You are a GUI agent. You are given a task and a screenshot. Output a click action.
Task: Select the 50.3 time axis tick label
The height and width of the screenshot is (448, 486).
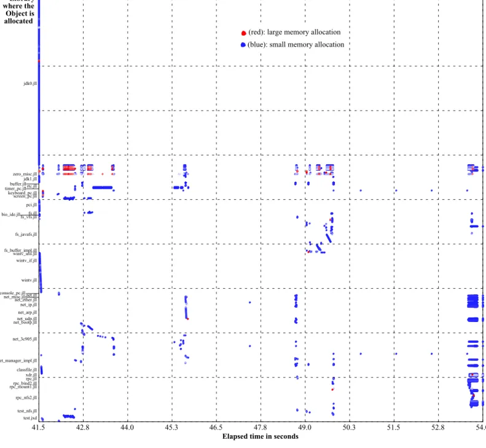point(350,428)
